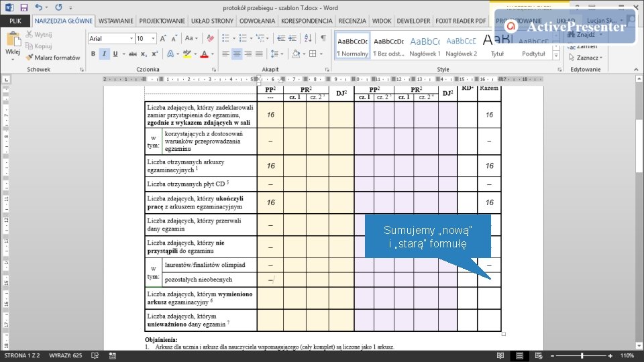The height and width of the screenshot is (362, 644).
Task: Toggle Bold formatting
Action: pyautogui.click(x=93, y=54)
